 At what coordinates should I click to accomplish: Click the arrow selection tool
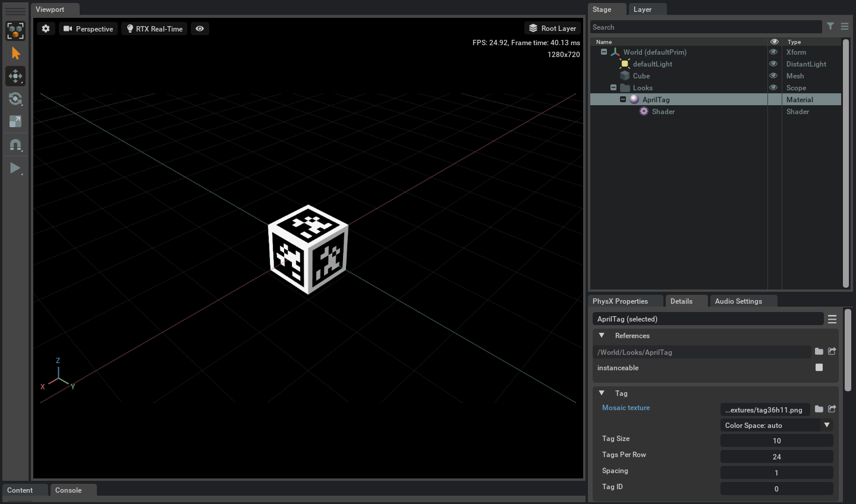[x=15, y=53]
